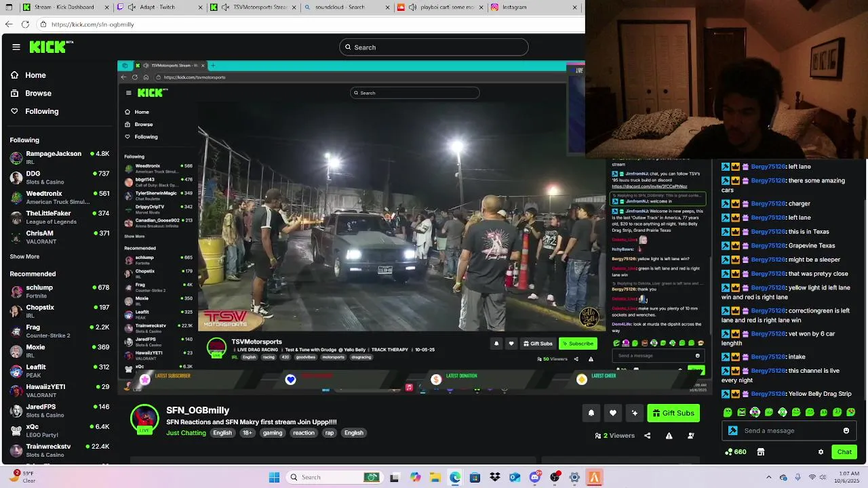Click the sparkle button beside Gift Subs
Image resolution: width=868 pixels, height=488 pixels.
point(634,413)
